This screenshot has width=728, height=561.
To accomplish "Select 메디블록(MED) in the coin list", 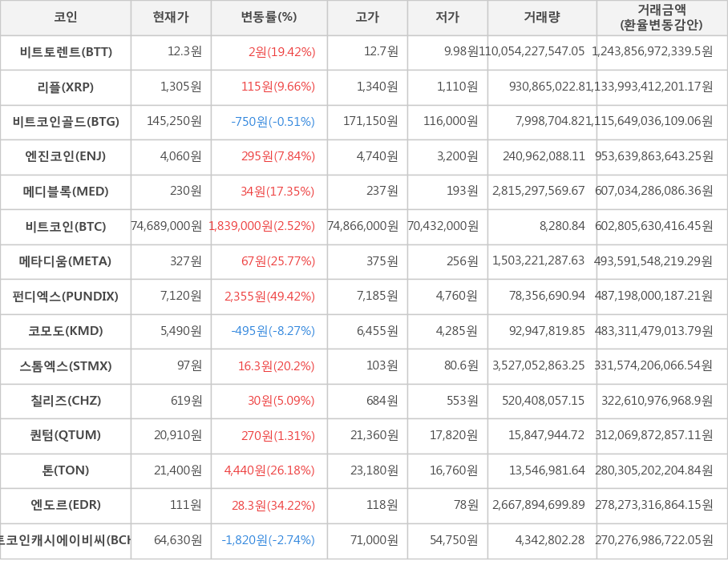I will point(66,192).
